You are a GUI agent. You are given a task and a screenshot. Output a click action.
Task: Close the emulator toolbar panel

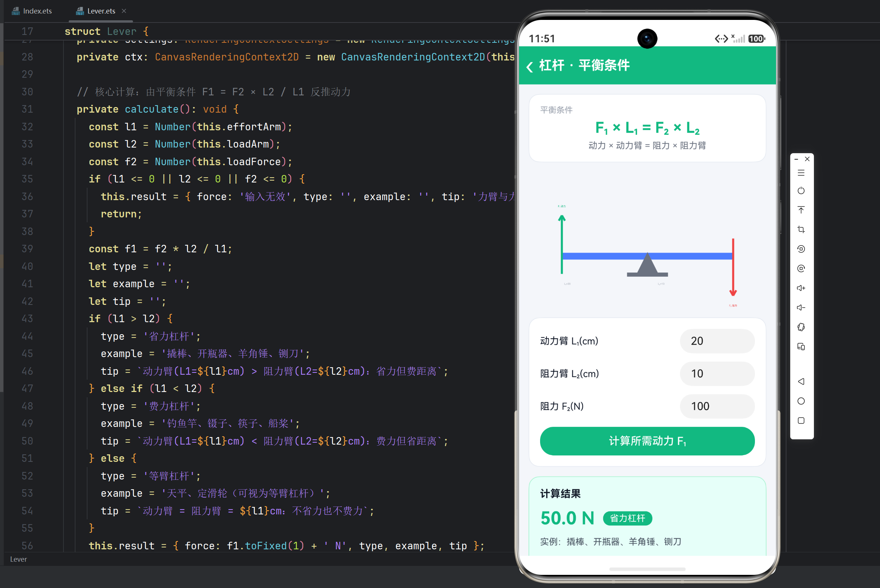pyautogui.click(x=807, y=159)
